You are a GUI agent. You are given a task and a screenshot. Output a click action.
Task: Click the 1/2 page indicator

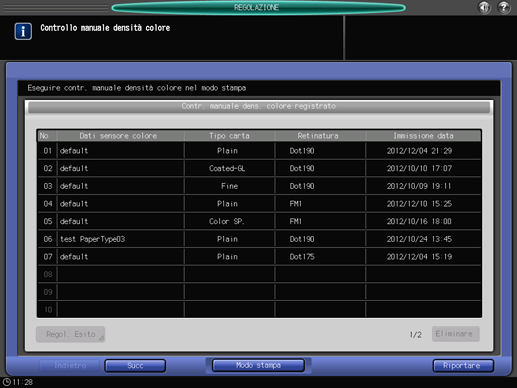point(416,334)
